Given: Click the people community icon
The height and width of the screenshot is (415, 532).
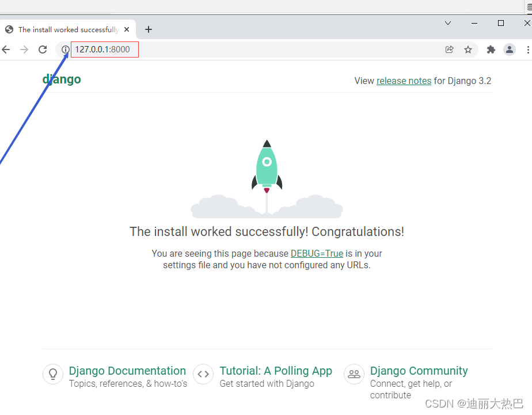Looking at the screenshot, I should [x=354, y=374].
